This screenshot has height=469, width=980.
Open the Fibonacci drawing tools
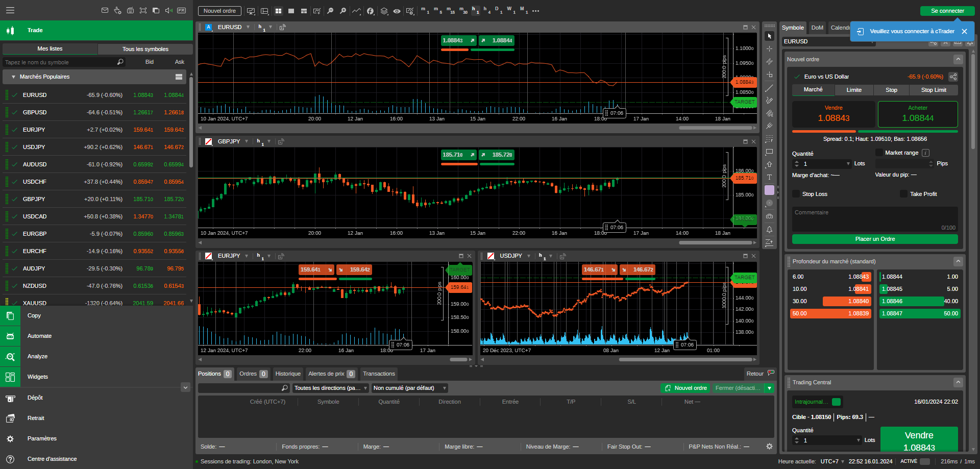[x=770, y=112]
